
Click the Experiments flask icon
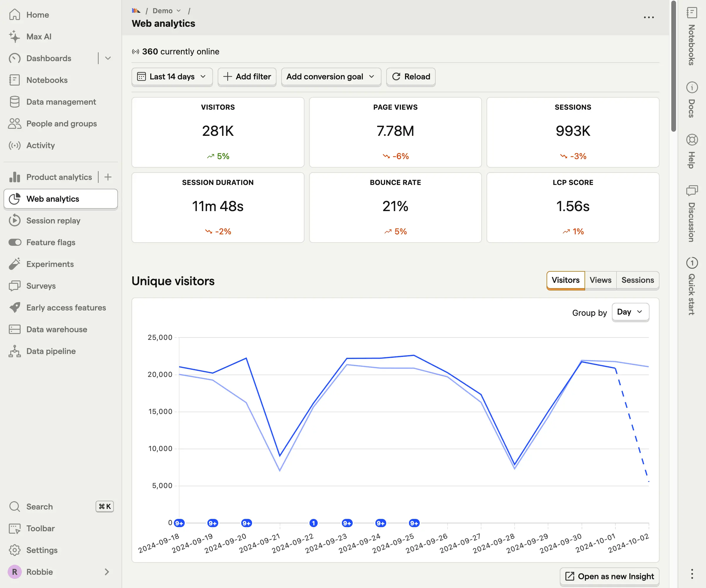pos(15,264)
